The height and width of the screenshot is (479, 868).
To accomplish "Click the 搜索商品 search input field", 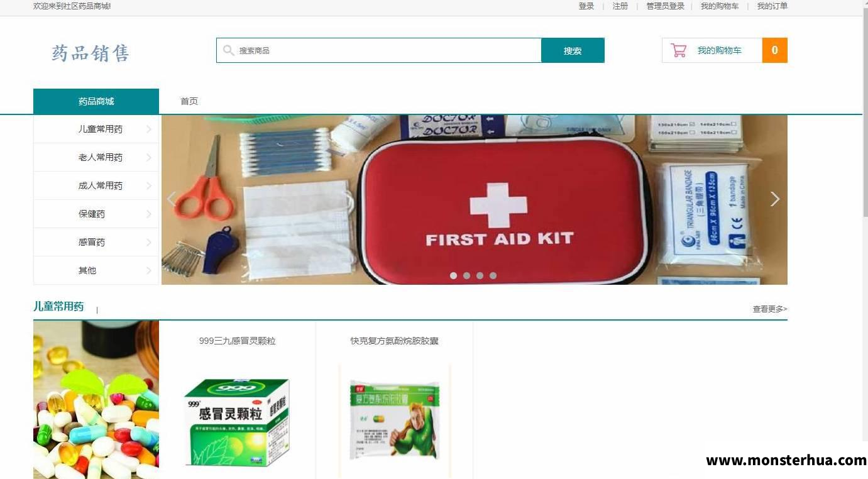I will [379, 50].
